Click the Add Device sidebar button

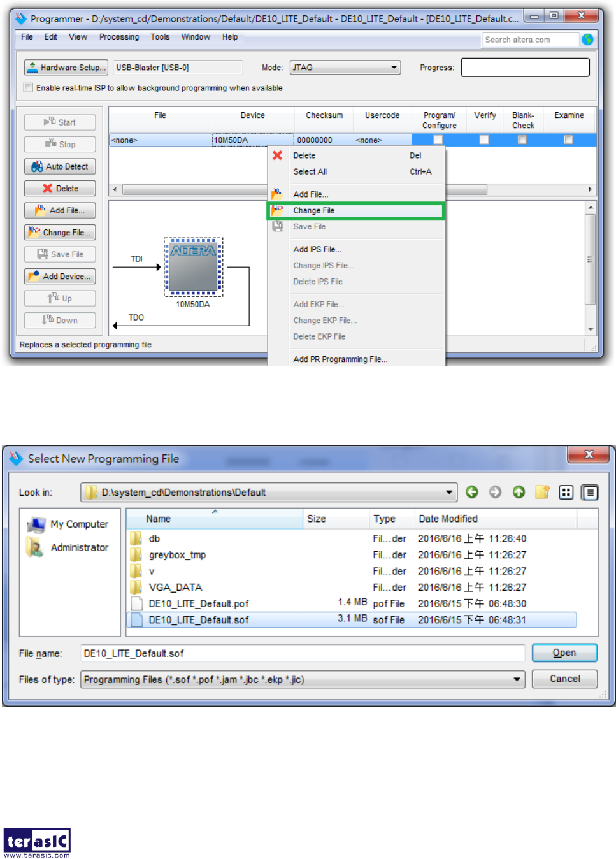[60, 277]
